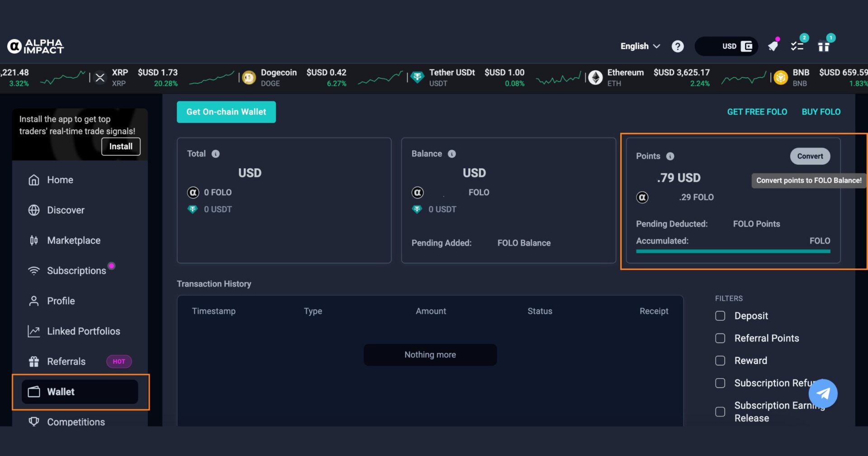Open BUY FOLO link
Viewport: 868px width, 456px height.
(x=821, y=112)
